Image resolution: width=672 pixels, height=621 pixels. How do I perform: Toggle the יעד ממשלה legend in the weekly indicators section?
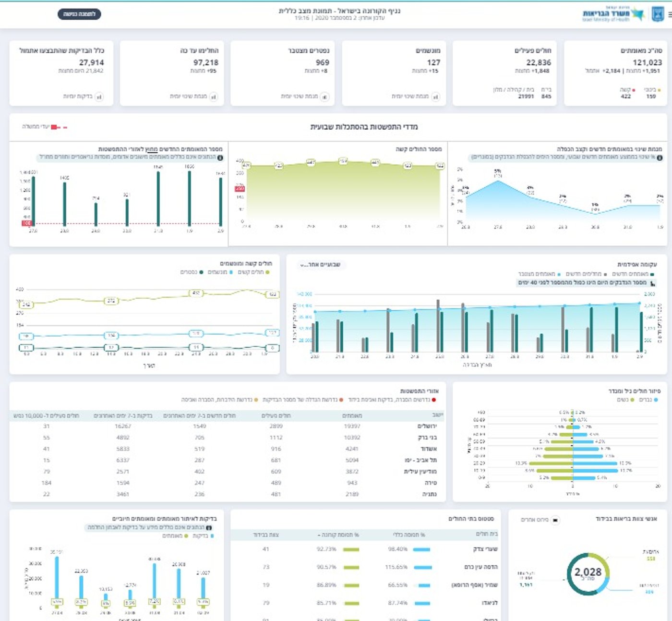pos(45,127)
